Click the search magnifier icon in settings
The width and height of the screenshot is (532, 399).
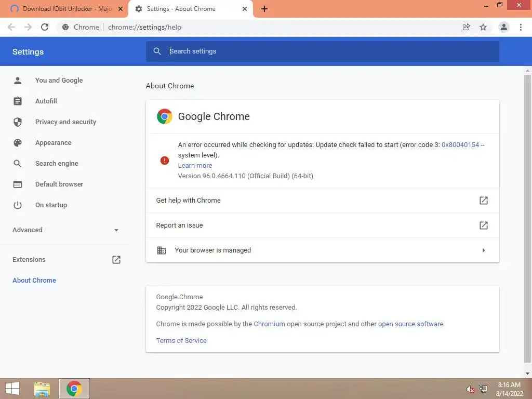pos(157,51)
